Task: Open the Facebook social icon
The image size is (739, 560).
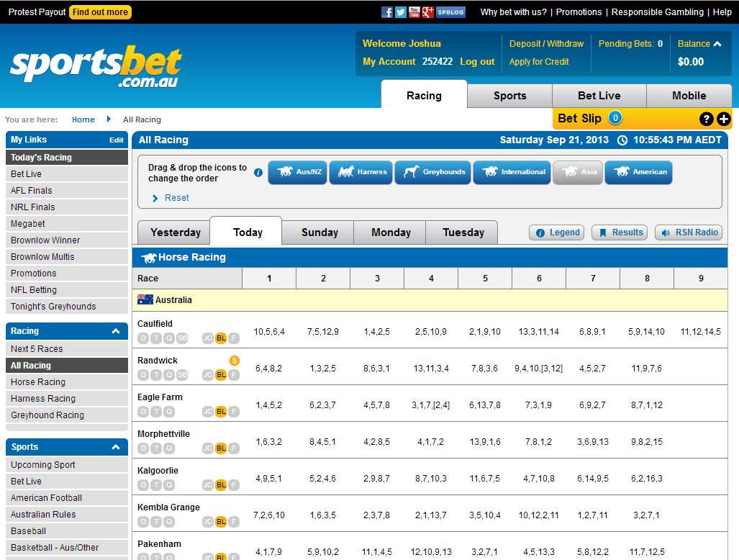Action: click(x=387, y=12)
